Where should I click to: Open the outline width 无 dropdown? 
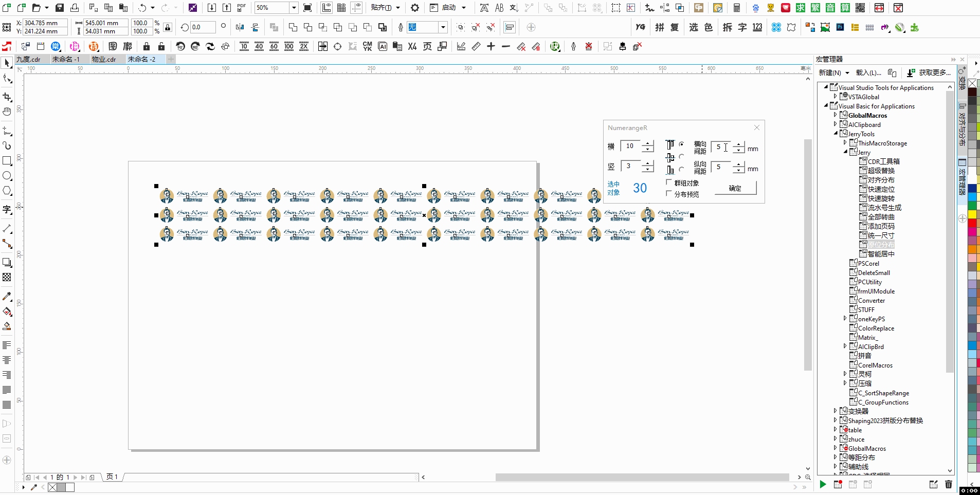(x=443, y=27)
